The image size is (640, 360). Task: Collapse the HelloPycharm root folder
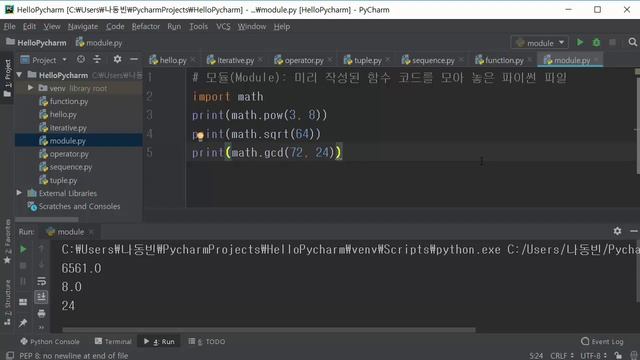point(19,75)
